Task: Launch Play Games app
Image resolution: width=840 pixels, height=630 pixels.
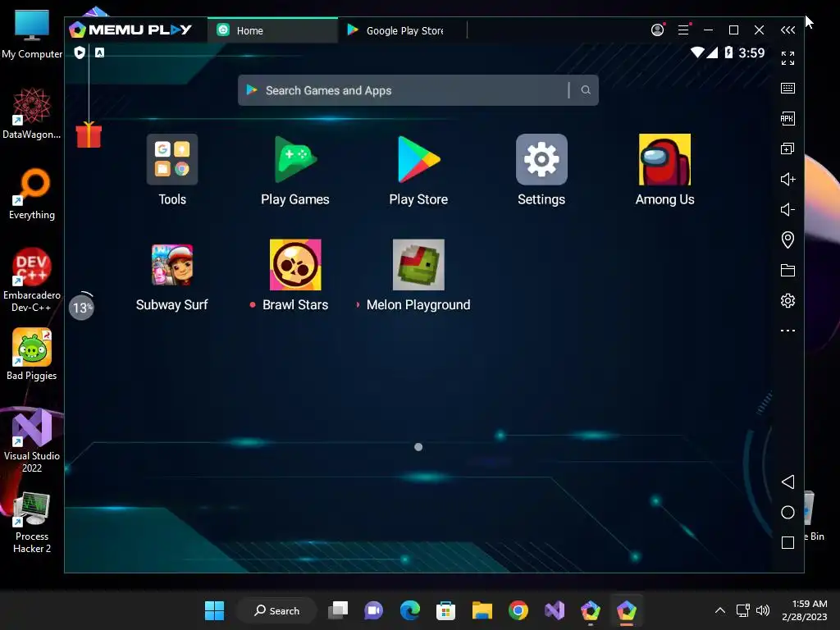Action: coord(295,160)
